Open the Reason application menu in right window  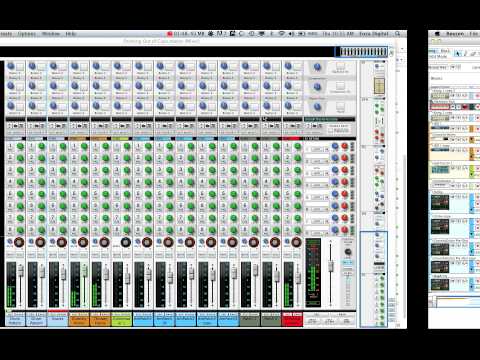[455, 34]
